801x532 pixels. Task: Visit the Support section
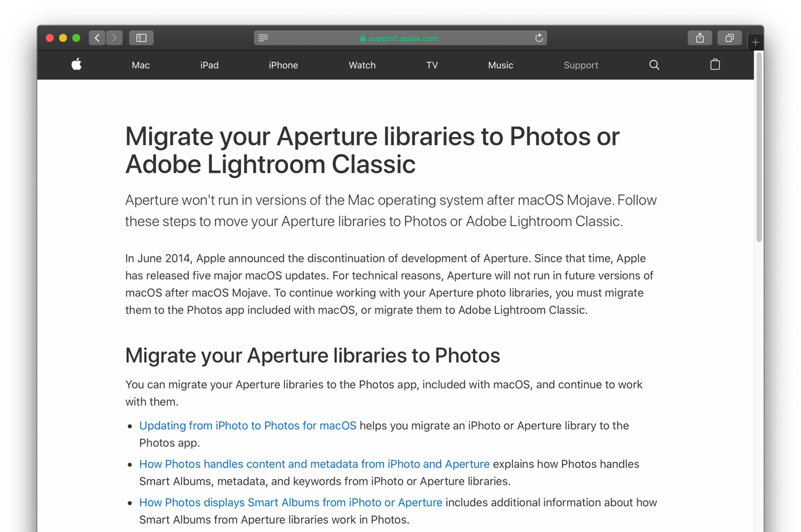click(x=581, y=65)
